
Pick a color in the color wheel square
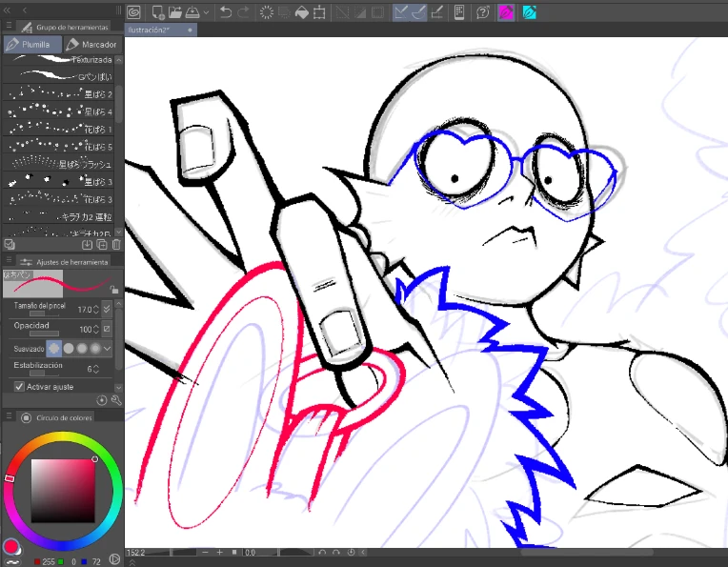[63, 491]
